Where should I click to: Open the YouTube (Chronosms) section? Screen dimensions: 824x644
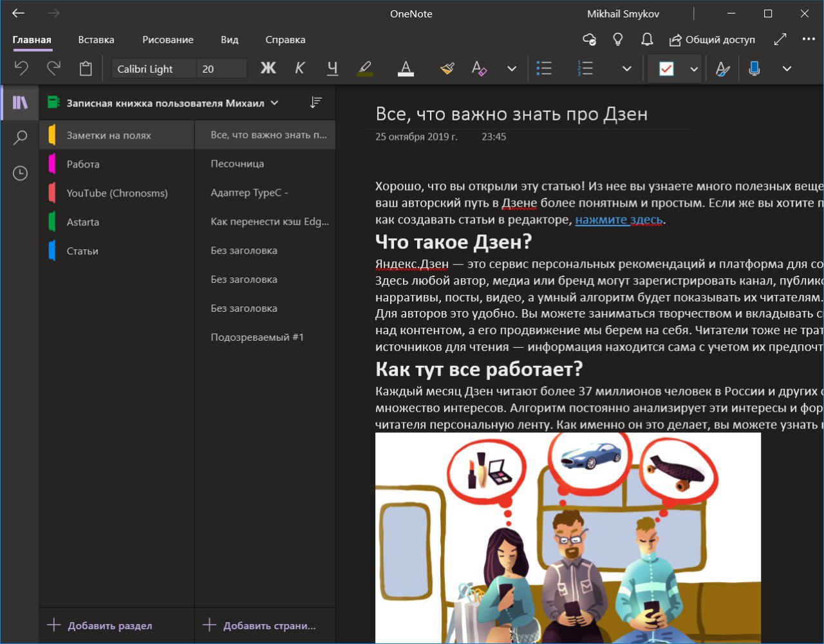point(117,193)
